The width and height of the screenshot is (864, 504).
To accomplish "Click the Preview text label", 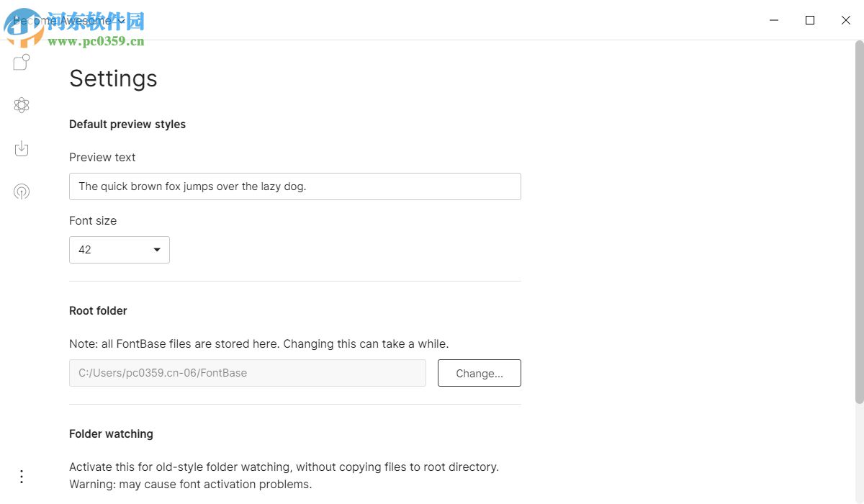I will click(x=102, y=158).
